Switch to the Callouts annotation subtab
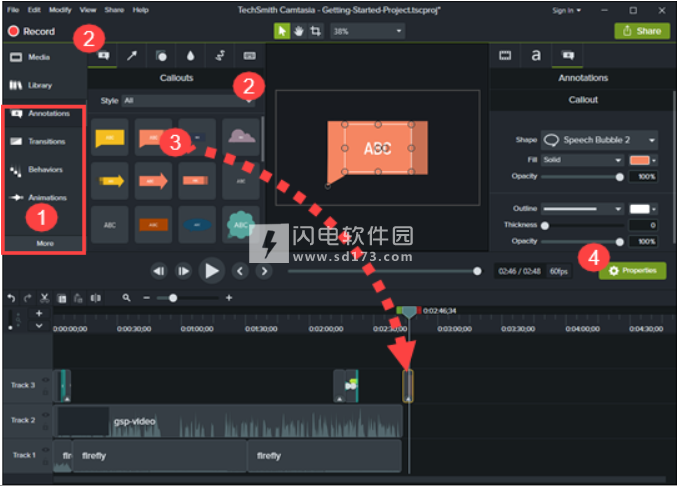The height and width of the screenshot is (486, 677). pos(103,56)
